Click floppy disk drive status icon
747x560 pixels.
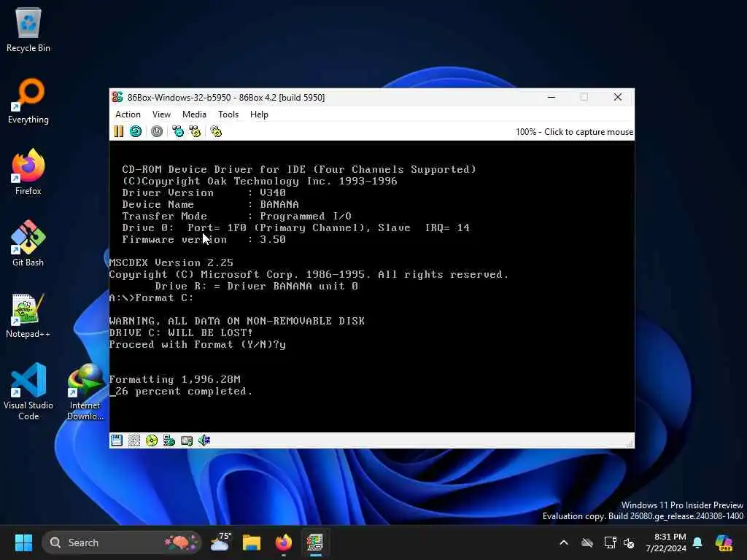pos(117,440)
